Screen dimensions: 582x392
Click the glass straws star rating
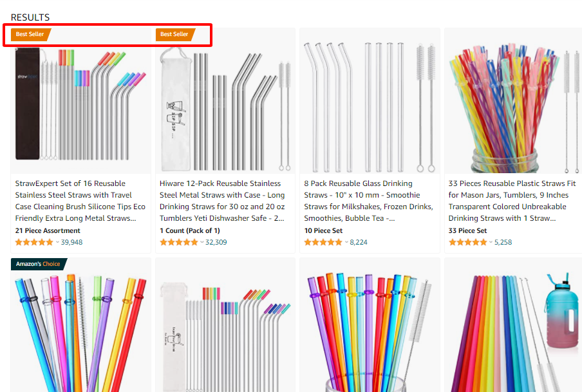coord(323,243)
